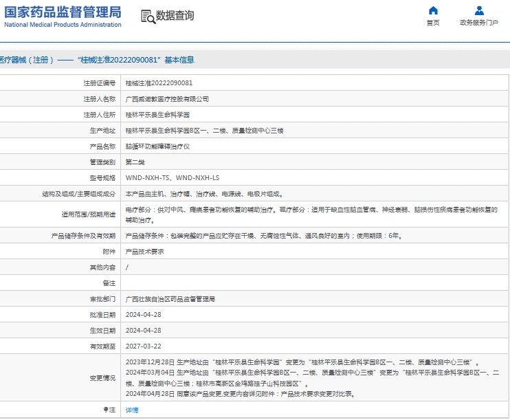
Task: Click the lightbulb icon beside 注
Action: pyautogui.click(x=105, y=410)
